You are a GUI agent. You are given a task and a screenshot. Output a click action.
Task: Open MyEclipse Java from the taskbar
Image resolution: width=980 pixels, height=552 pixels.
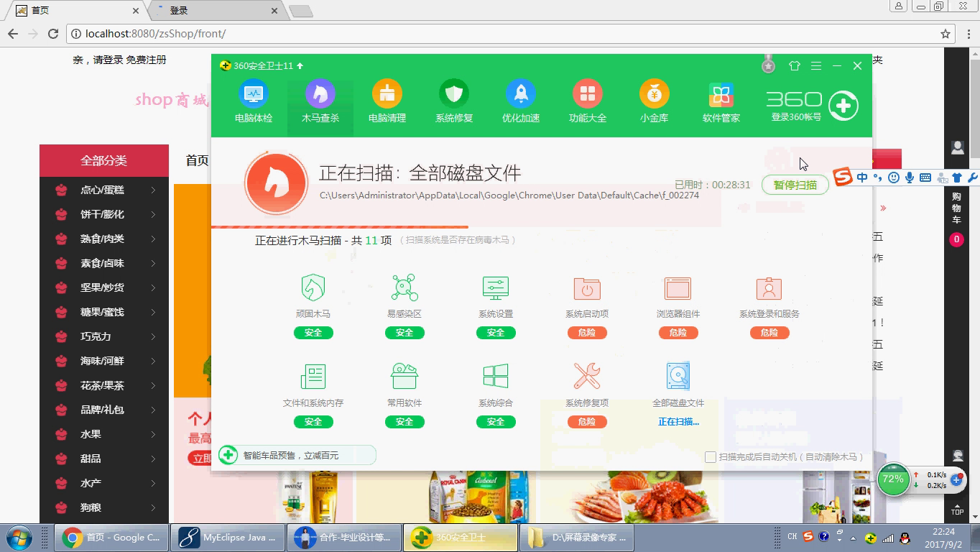(229, 537)
